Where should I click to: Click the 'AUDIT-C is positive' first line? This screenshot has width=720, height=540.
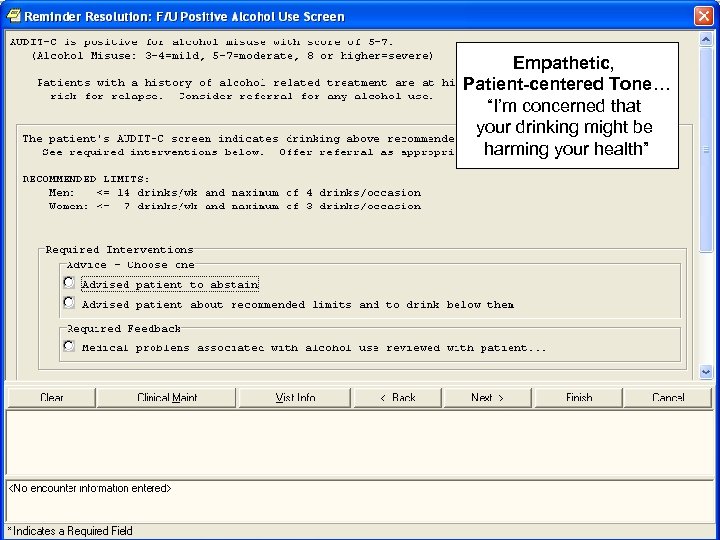202,42
